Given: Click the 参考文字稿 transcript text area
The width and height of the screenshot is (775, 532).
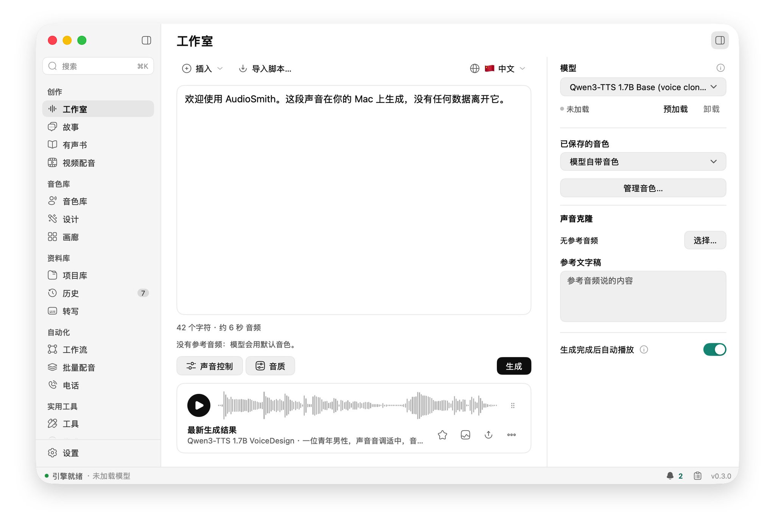Looking at the screenshot, I should (643, 296).
